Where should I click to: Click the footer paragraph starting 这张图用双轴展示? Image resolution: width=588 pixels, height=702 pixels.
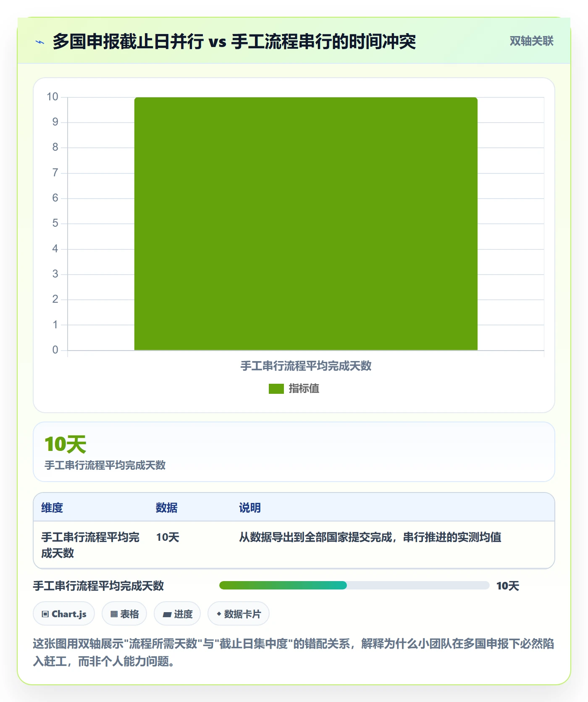[x=294, y=652]
